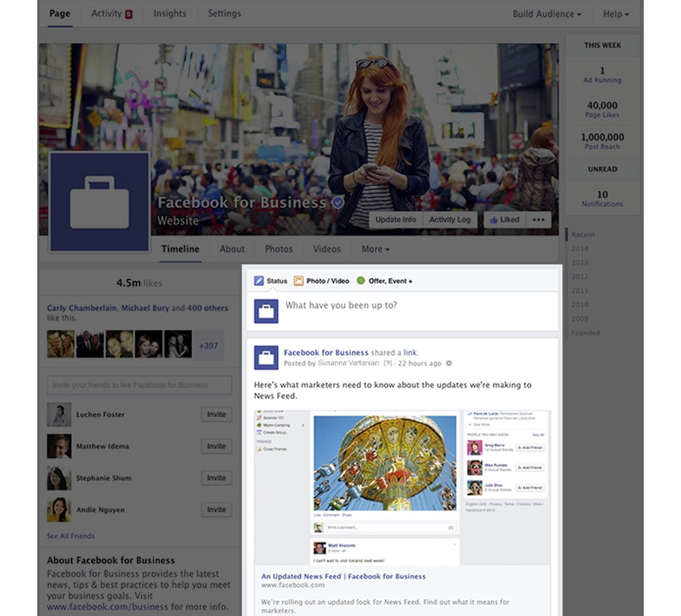Image resolution: width=681 pixels, height=616 pixels.
Task: Click the 40,000 Page Likes stat
Action: point(602,109)
